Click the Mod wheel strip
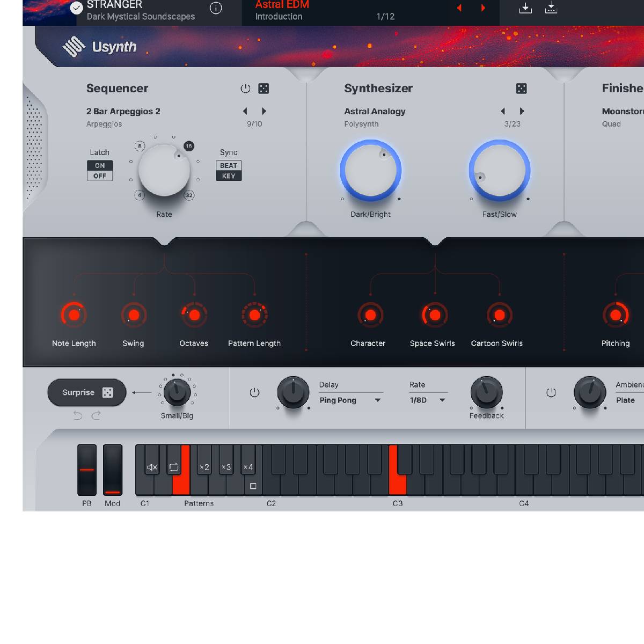Image resolution: width=644 pixels, height=644 pixels. [113, 470]
